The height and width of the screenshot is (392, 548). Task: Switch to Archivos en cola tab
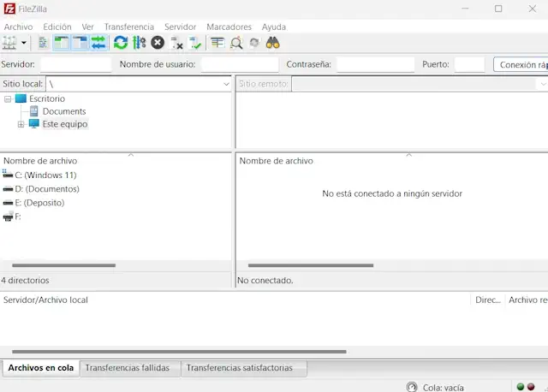[41, 368]
